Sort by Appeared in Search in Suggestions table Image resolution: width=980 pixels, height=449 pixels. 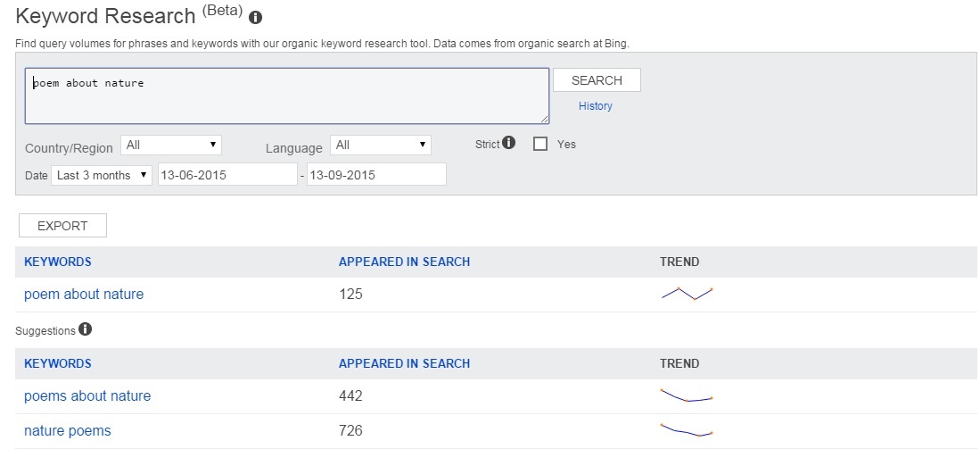click(x=404, y=363)
